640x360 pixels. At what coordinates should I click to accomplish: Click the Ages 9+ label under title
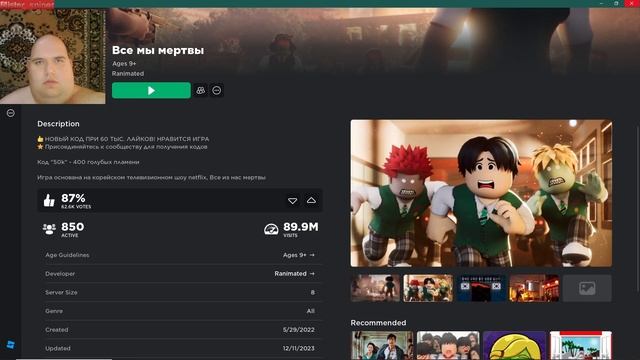124,64
